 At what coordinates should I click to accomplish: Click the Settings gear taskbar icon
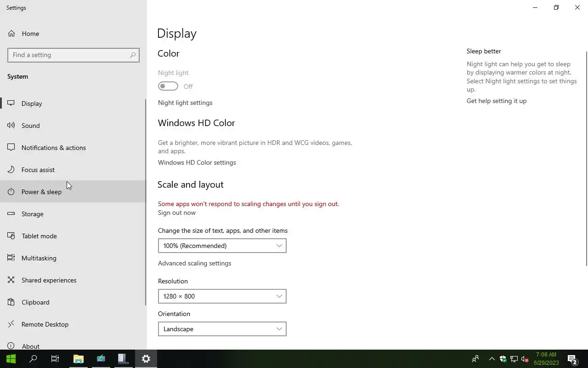146,359
